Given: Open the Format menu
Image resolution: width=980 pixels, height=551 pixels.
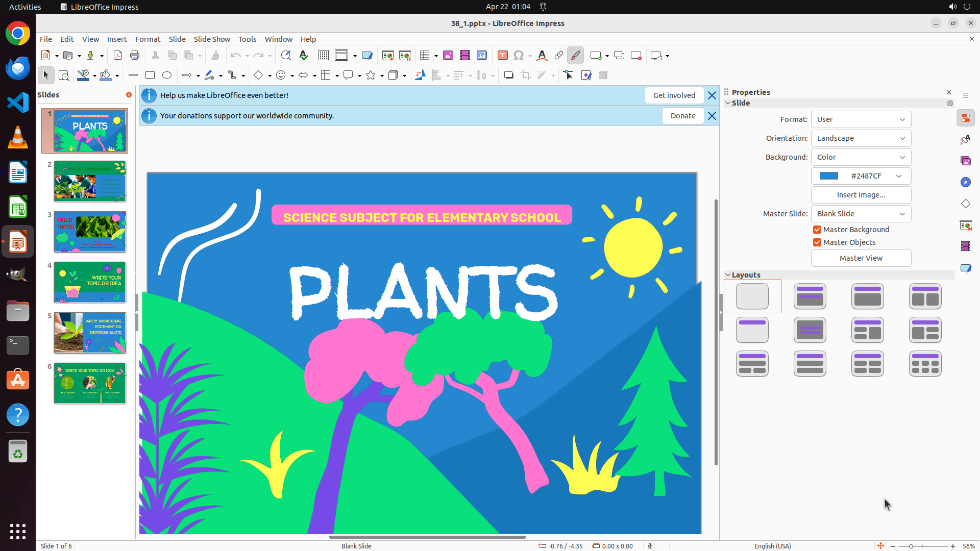Looking at the screenshot, I should 148,39.
